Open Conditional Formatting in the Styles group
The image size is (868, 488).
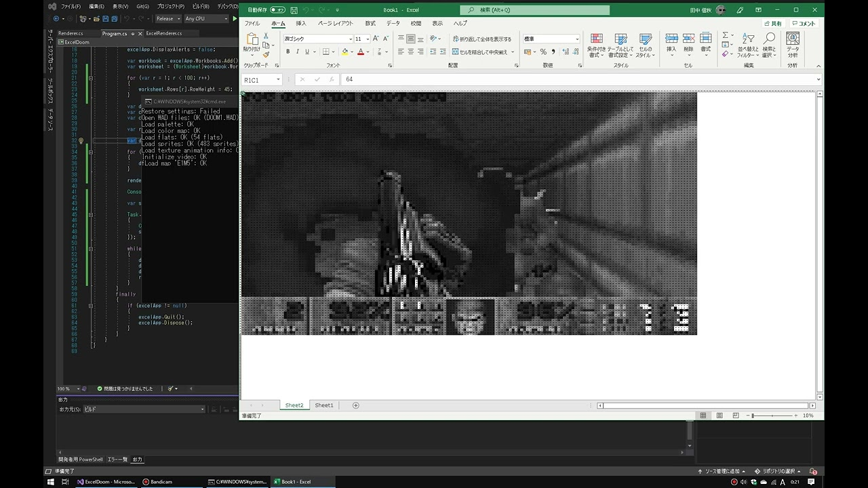pos(596,45)
